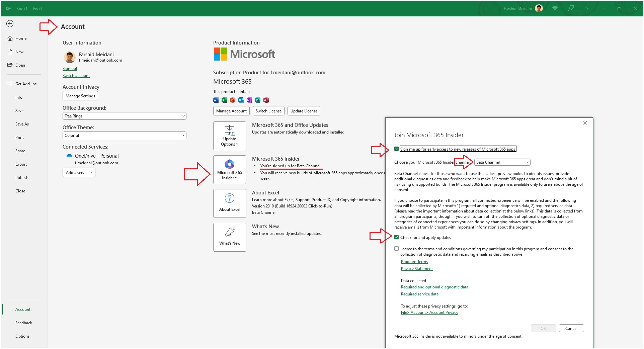
Task: Click the "You're signed up for Beta Channel" text
Action: tap(291, 166)
